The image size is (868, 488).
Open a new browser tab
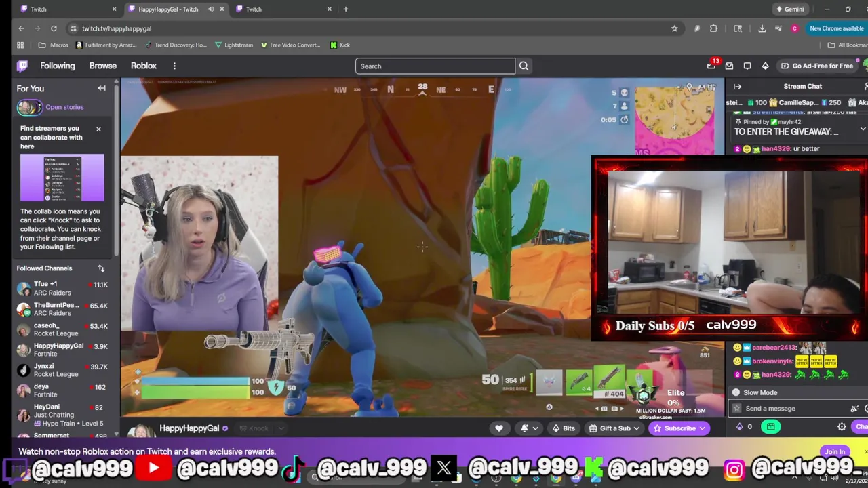(x=346, y=9)
